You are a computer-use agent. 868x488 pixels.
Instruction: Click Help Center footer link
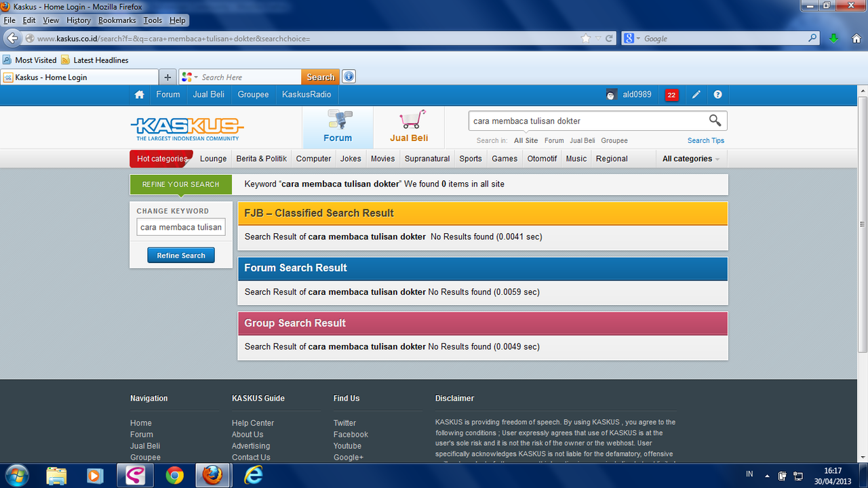pos(253,423)
